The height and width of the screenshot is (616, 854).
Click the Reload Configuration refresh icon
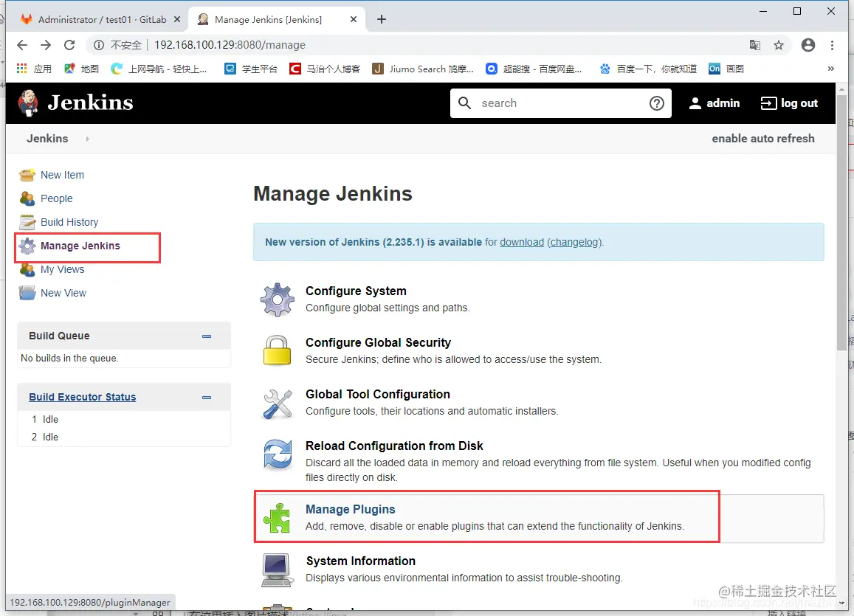(278, 454)
